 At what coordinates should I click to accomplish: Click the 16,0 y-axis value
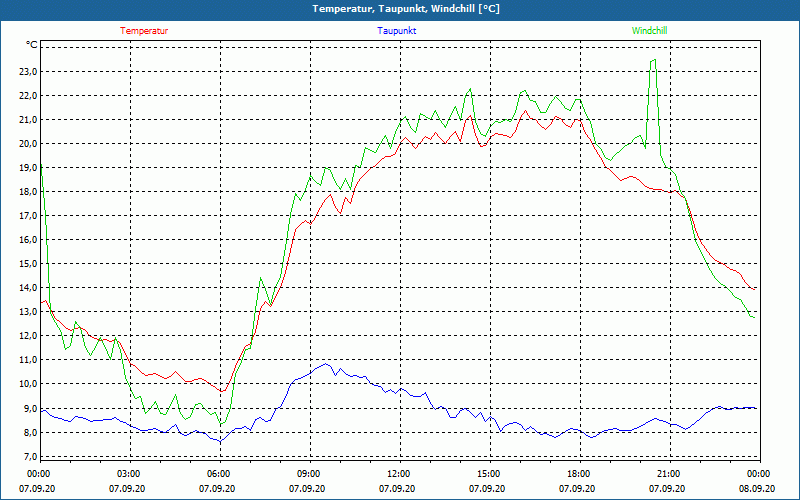[28, 240]
